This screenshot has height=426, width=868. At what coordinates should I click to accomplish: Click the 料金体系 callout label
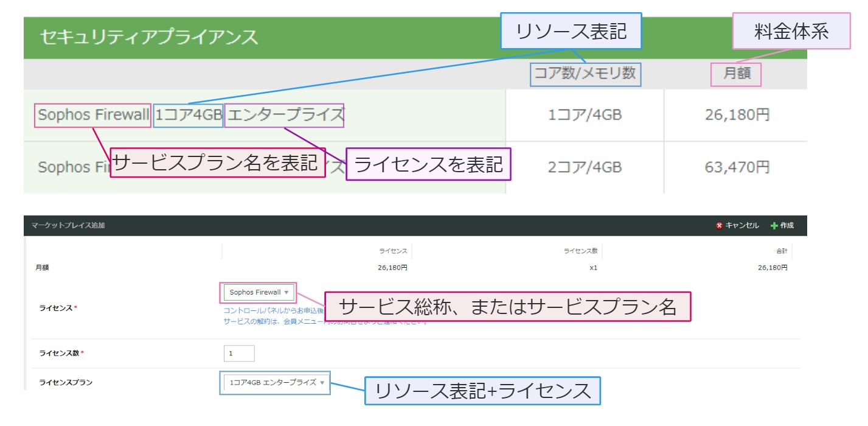pyautogui.click(x=791, y=31)
